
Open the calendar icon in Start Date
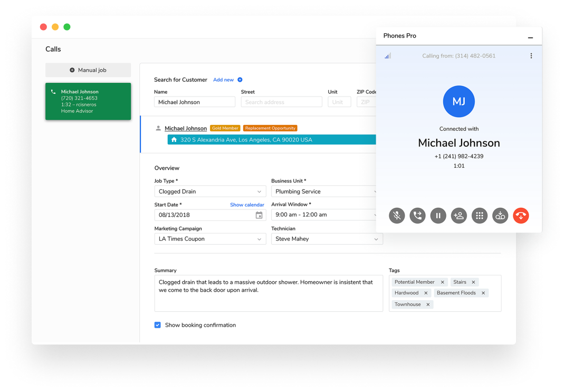tap(259, 215)
